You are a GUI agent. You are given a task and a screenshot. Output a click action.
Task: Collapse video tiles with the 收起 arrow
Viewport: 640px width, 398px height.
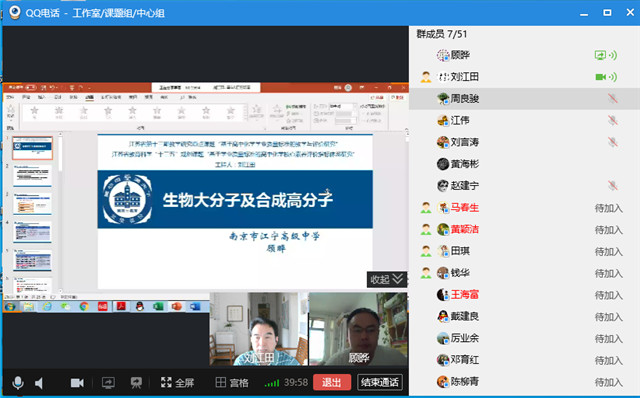(x=387, y=280)
